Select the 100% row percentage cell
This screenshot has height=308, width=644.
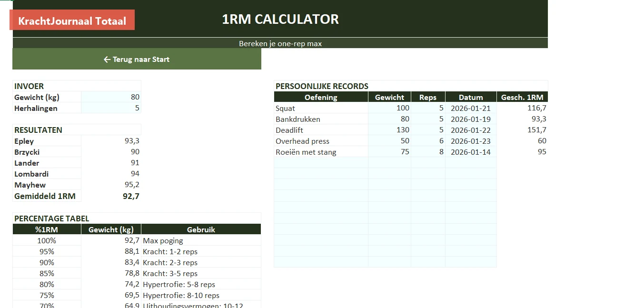tap(47, 240)
